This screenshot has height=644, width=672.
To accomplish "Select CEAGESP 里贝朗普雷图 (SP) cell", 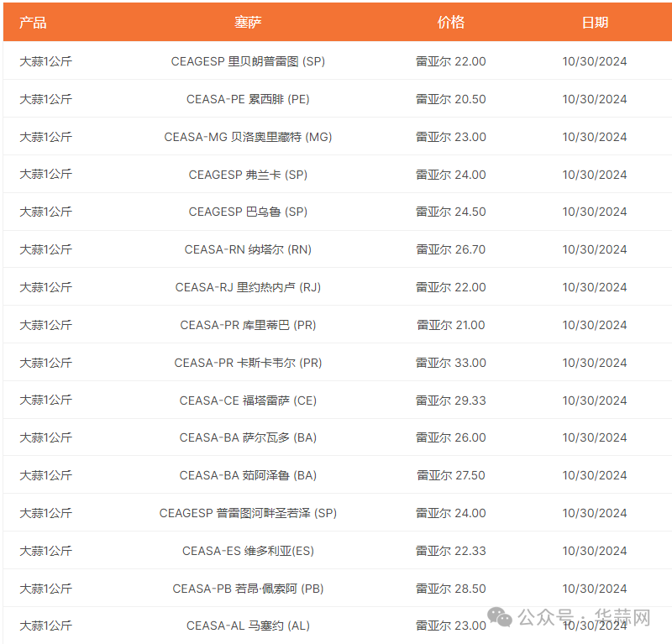I will point(248,61).
